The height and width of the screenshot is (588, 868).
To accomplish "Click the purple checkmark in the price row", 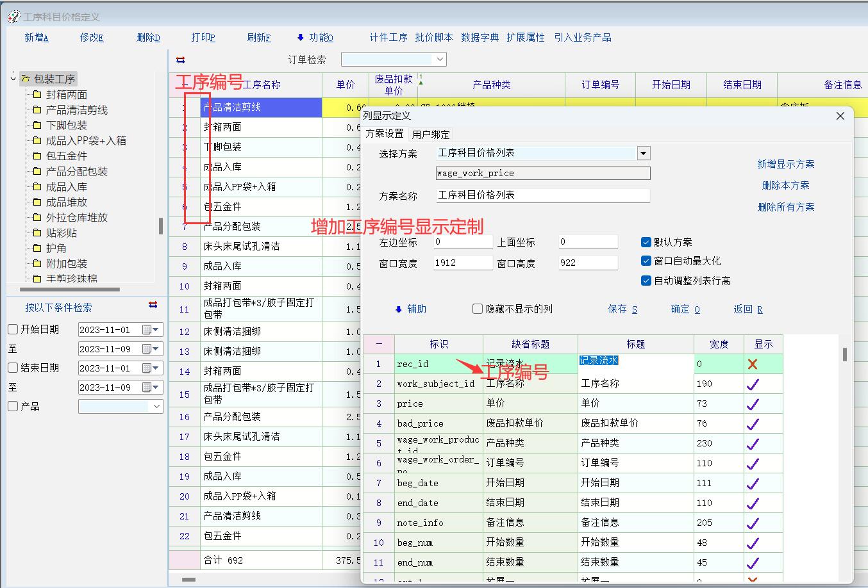I will pyautogui.click(x=753, y=404).
